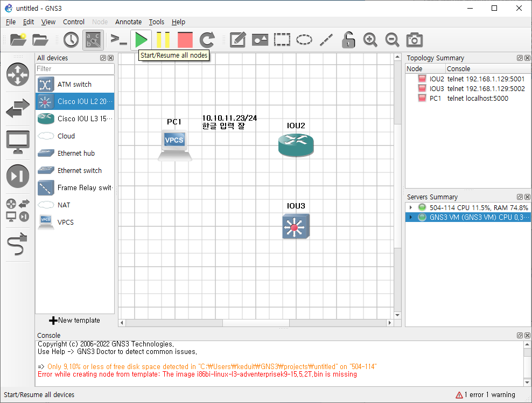Select ATM switch in device list

(x=75, y=84)
